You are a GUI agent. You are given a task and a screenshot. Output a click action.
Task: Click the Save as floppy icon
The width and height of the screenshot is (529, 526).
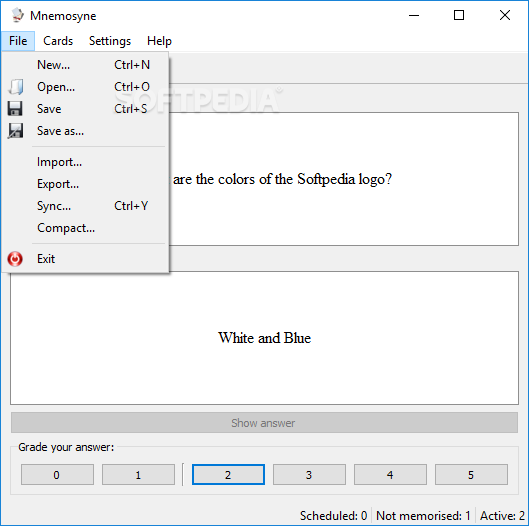16,131
